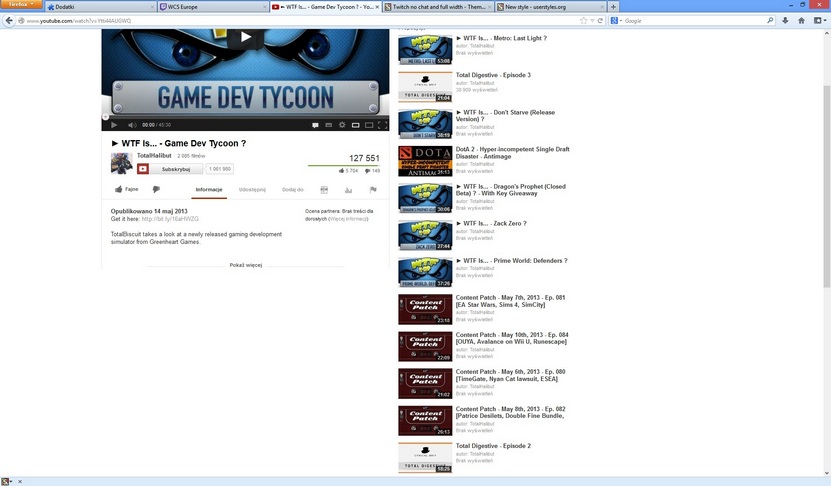Expand description with Pokaż więcej

245,265
